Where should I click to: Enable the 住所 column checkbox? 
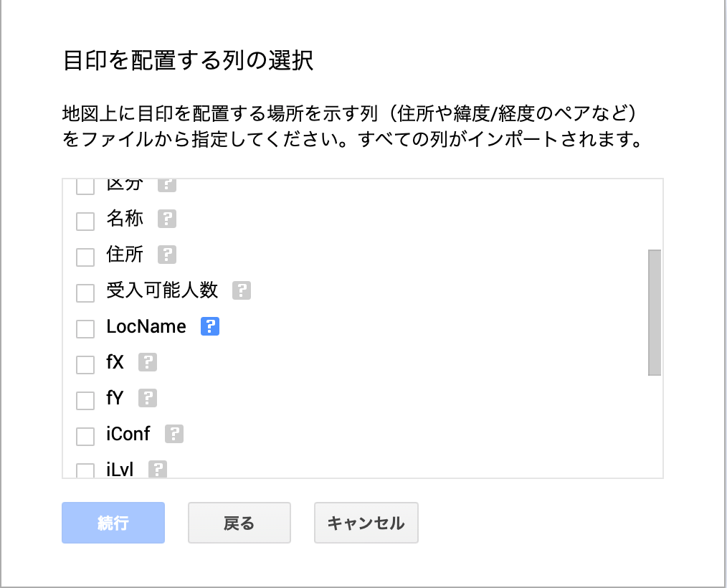85,257
